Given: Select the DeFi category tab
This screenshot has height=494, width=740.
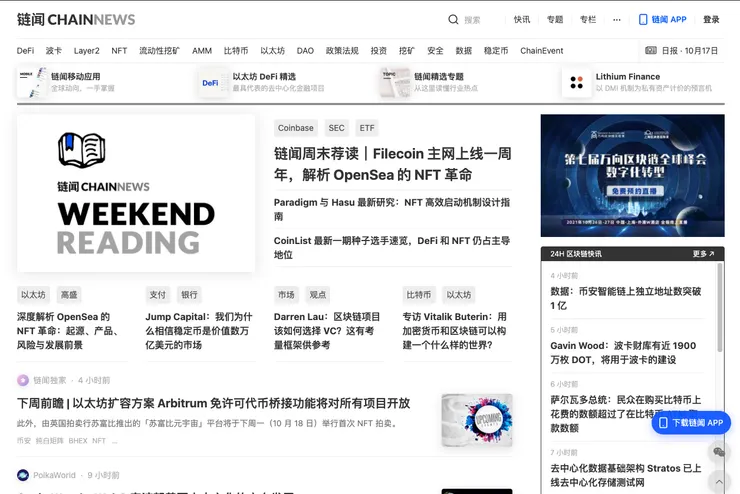Looking at the screenshot, I should click(x=25, y=50).
